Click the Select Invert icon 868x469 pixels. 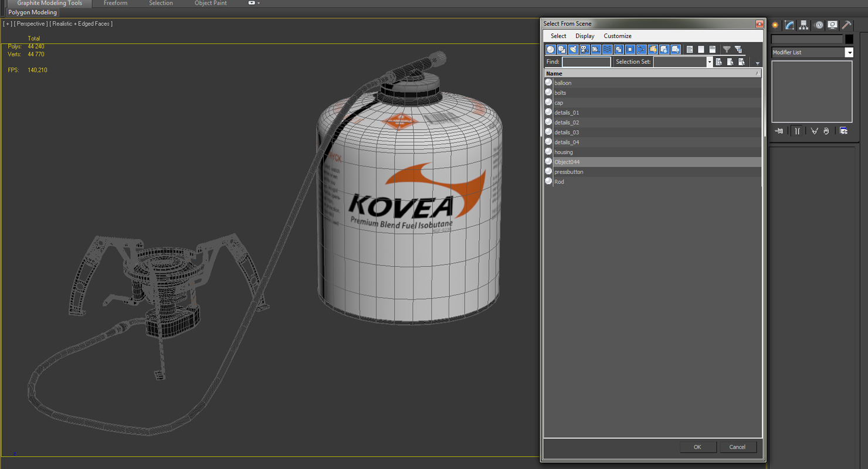[x=713, y=49]
